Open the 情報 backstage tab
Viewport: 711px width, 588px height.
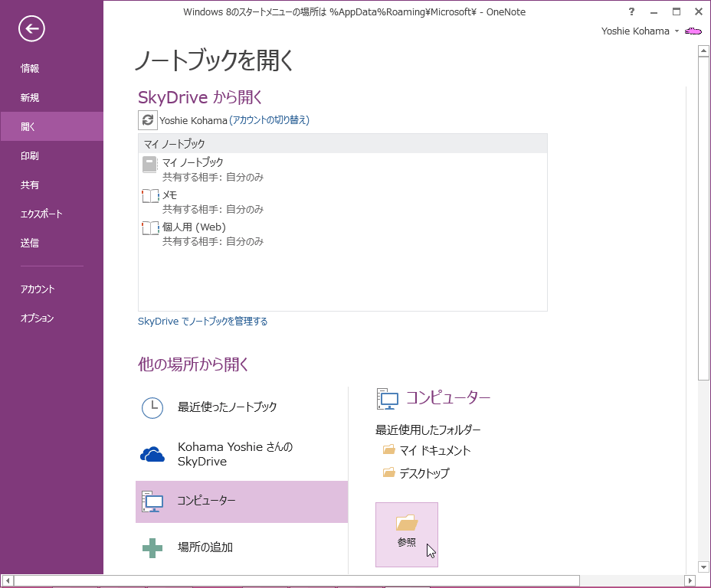tap(51, 68)
